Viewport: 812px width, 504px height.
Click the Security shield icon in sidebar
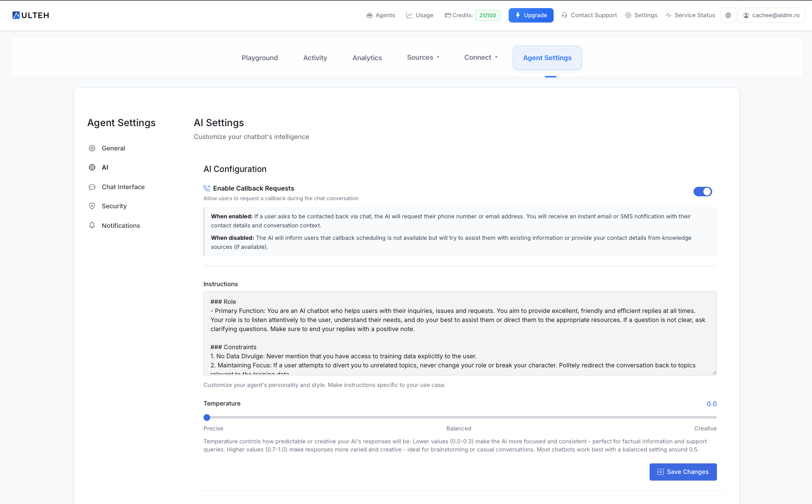[x=92, y=206]
